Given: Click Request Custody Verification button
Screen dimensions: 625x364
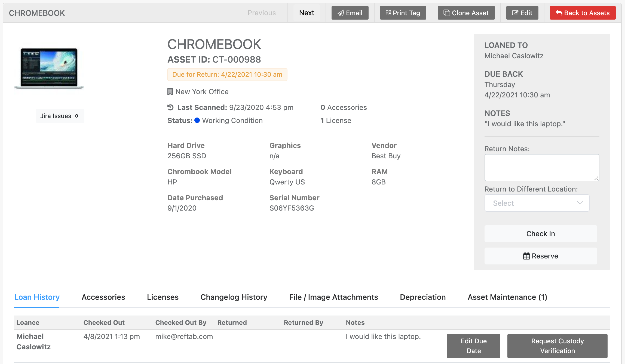Looking at the screenshot, I should [557, 346].
